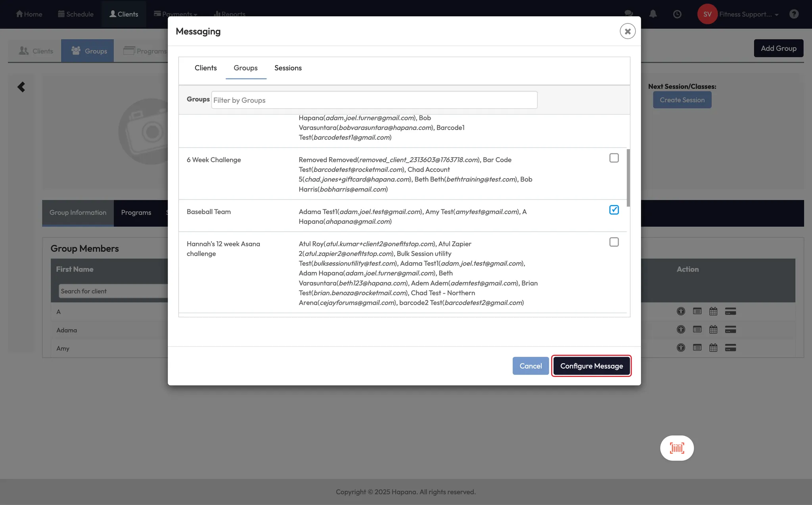
Task: Click the payment card icon in Amy's row
Action: tap(730, 348)
